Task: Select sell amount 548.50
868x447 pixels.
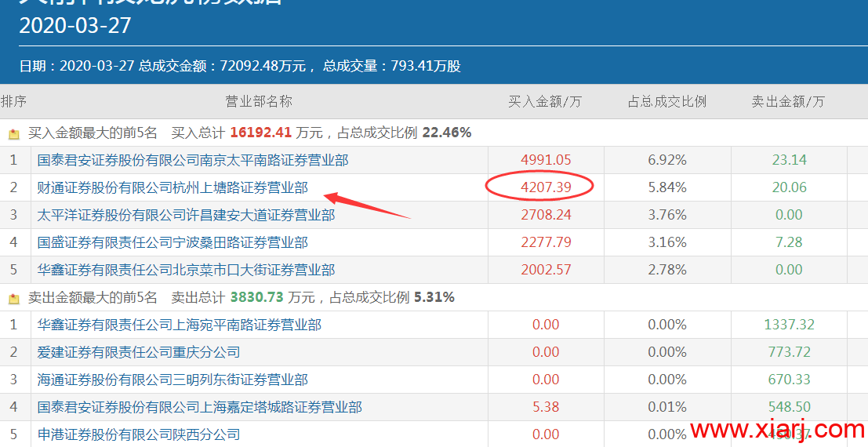Action: click(x=790, y=407)
